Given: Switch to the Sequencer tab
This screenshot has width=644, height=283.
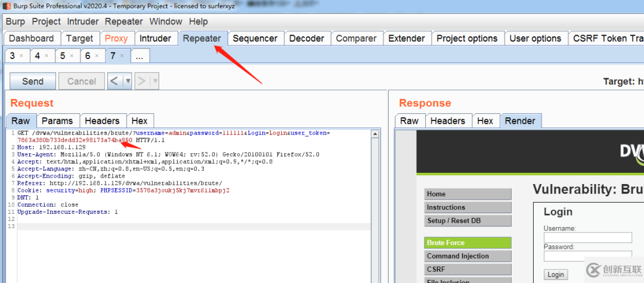Looking at the screenshot, I should [255, 39].
